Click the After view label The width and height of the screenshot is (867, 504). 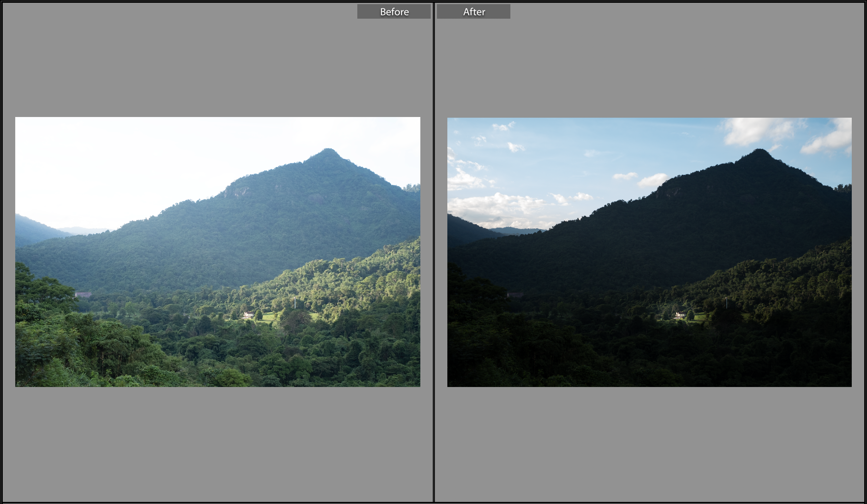click(473, 12)
